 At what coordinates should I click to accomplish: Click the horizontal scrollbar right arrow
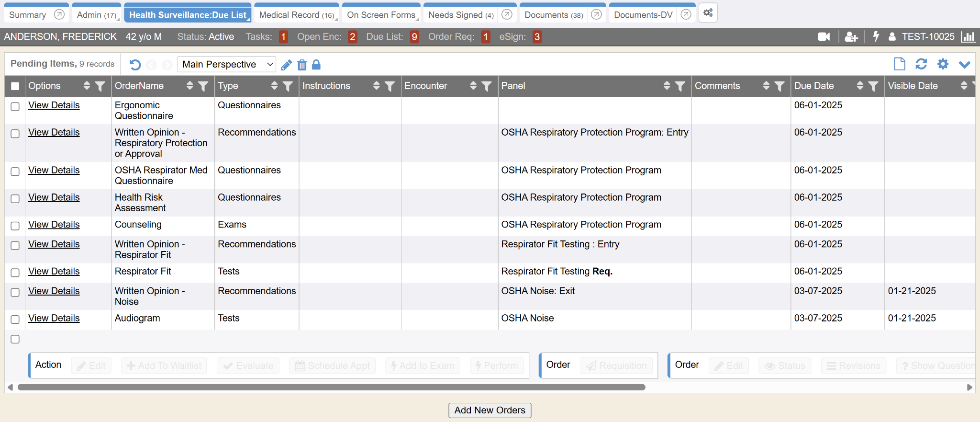969,387
